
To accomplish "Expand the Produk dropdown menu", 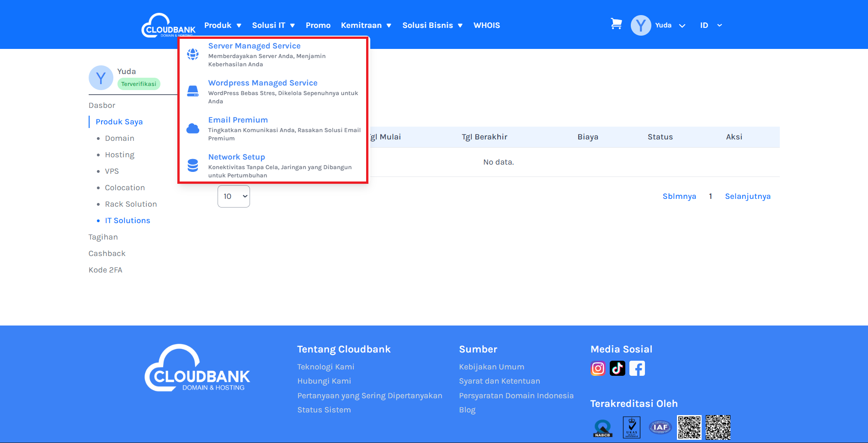I will 223,26.
